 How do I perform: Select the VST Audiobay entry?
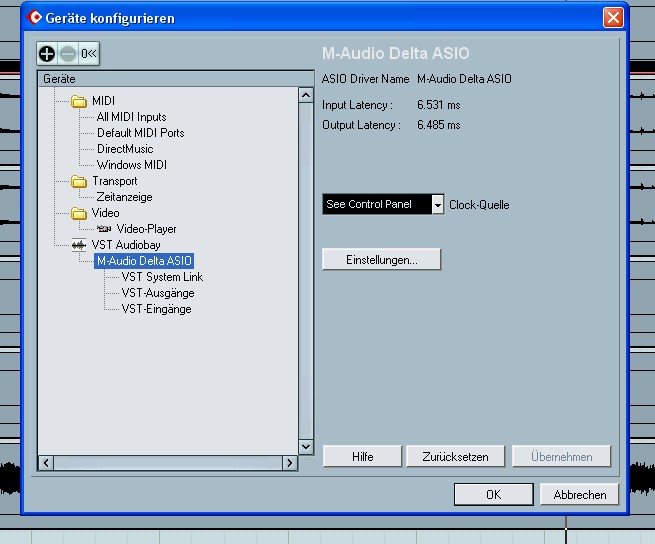(126, 245)
